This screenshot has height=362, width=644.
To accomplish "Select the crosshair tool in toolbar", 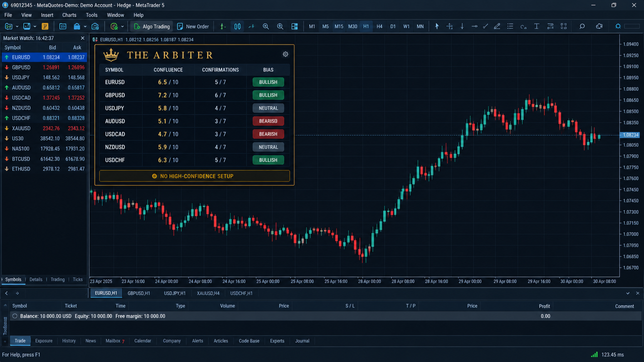I will click(449, 26).
